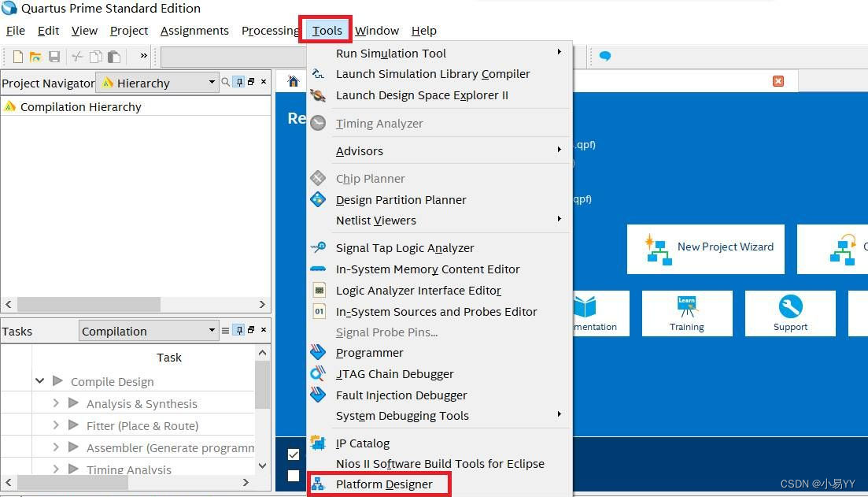868x497 pixels.
Task: Open the Compilation dropdown in Tasks panel
Action: click(x=148, y=331)
